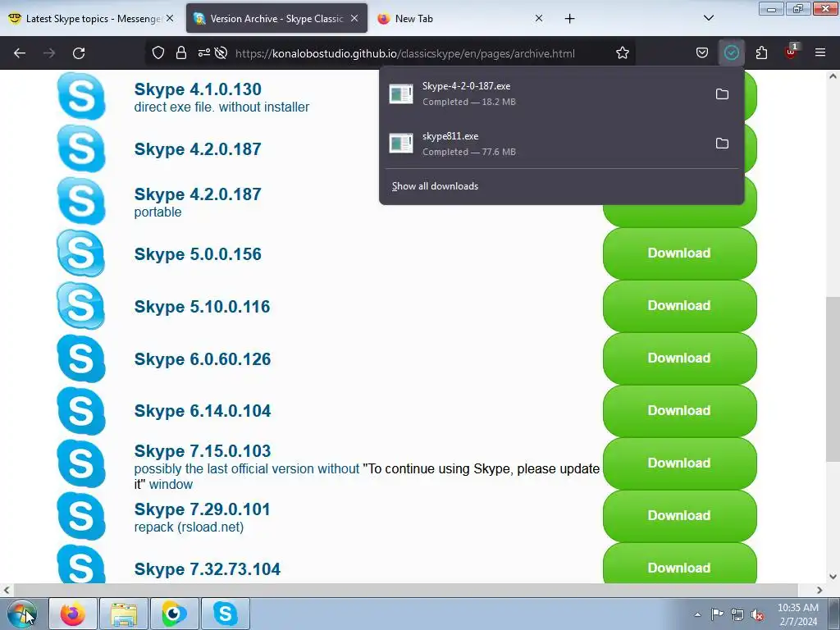Click the uBlock Origin extension icon
The width and height of the screenshot is (840, 630).
click(x=791, y=52)
